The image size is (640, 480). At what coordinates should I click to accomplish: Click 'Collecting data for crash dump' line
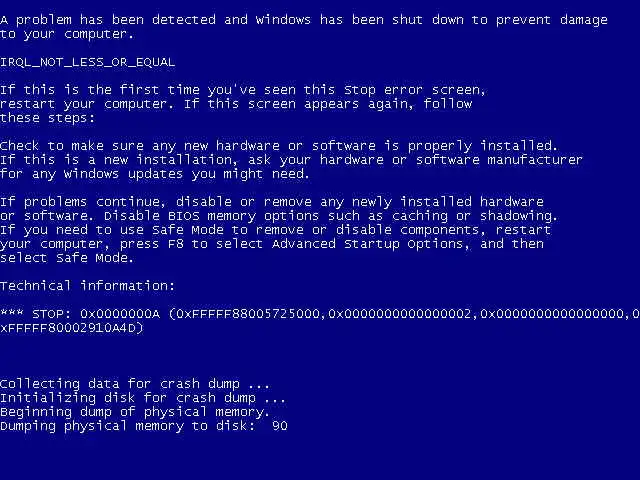[x=135, y=384]
